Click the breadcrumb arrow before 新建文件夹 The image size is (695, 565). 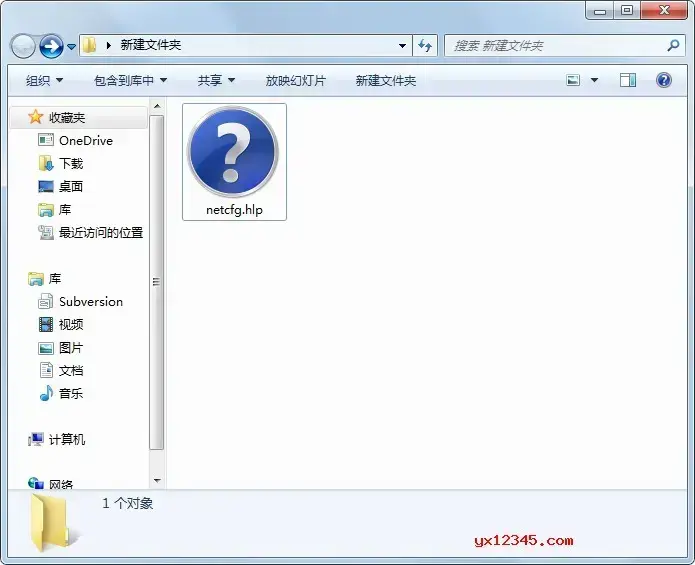coord(109,45)
